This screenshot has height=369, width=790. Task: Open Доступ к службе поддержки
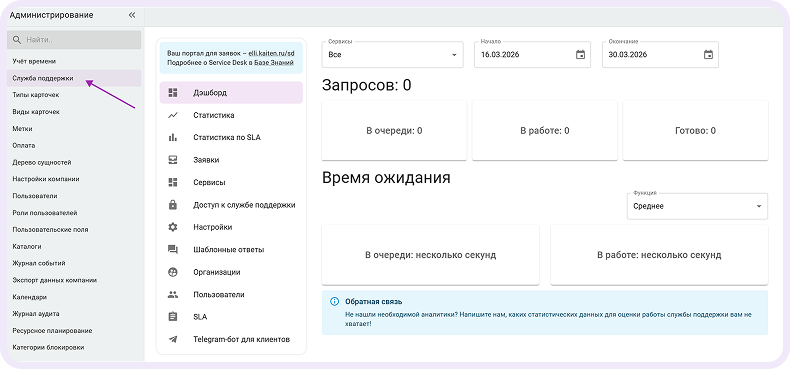click(231, 205)
